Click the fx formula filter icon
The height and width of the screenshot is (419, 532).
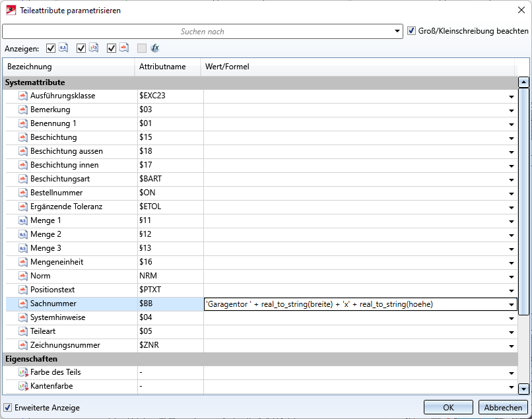click(x=155, y=48)
